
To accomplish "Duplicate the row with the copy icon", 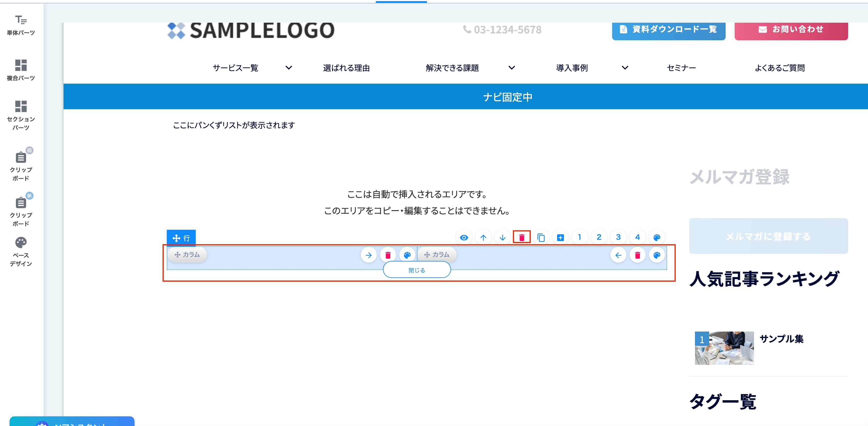I will tap(541, 238).
